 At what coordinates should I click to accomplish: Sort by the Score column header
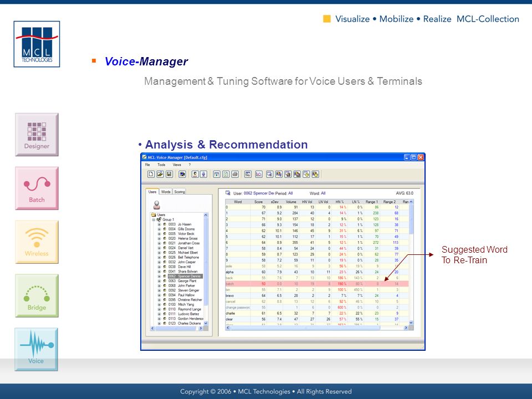tap(259, 202)
